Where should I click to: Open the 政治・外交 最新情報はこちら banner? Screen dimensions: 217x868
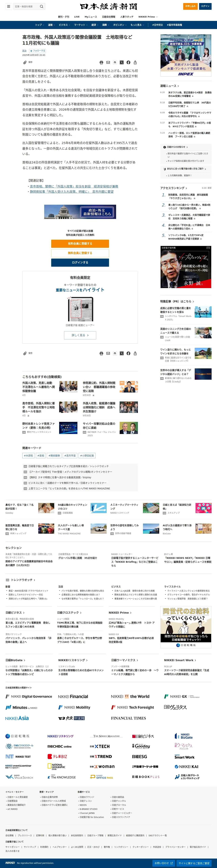click(80, 212)
